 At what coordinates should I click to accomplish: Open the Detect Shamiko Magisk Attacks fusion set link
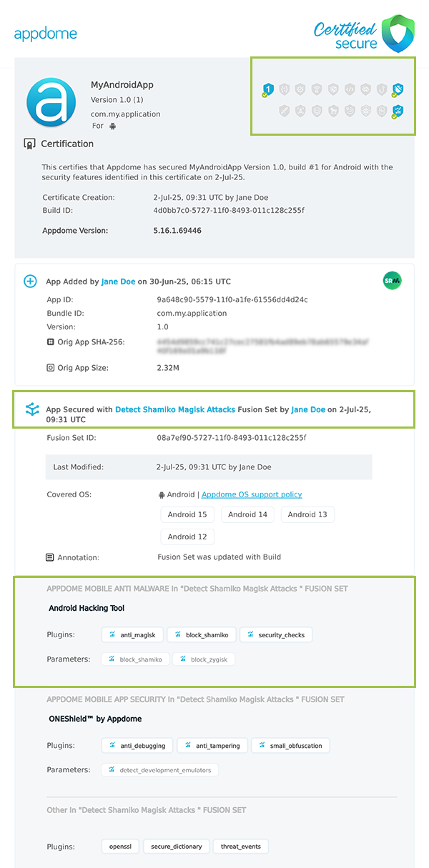175,410
